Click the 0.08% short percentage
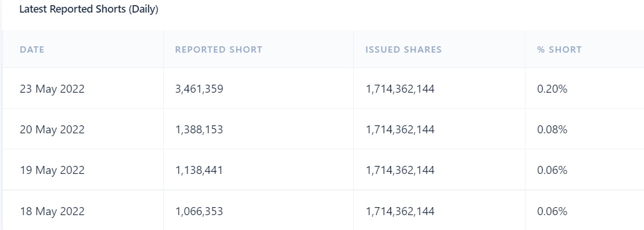This screenshot has height=230, width=644. tap(552, 130)
